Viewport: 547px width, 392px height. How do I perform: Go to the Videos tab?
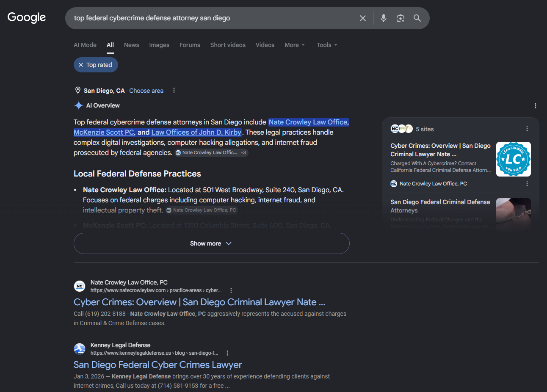click(x=265, y=45)
